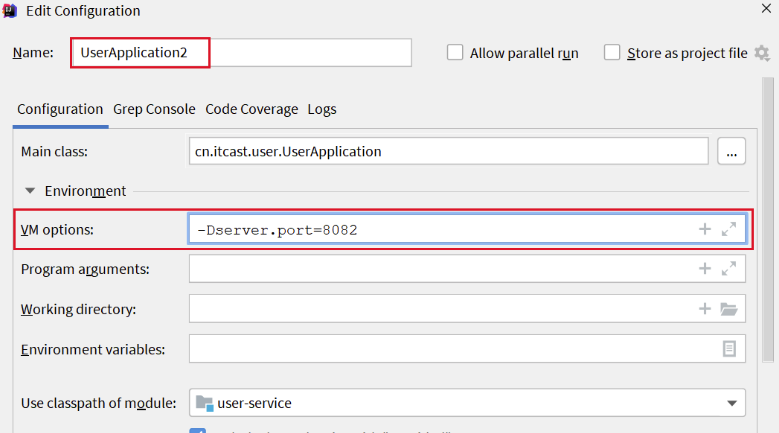Click the Use classpath of module label
The height and width of the screenshot is (433, 779).
[98, 403]
